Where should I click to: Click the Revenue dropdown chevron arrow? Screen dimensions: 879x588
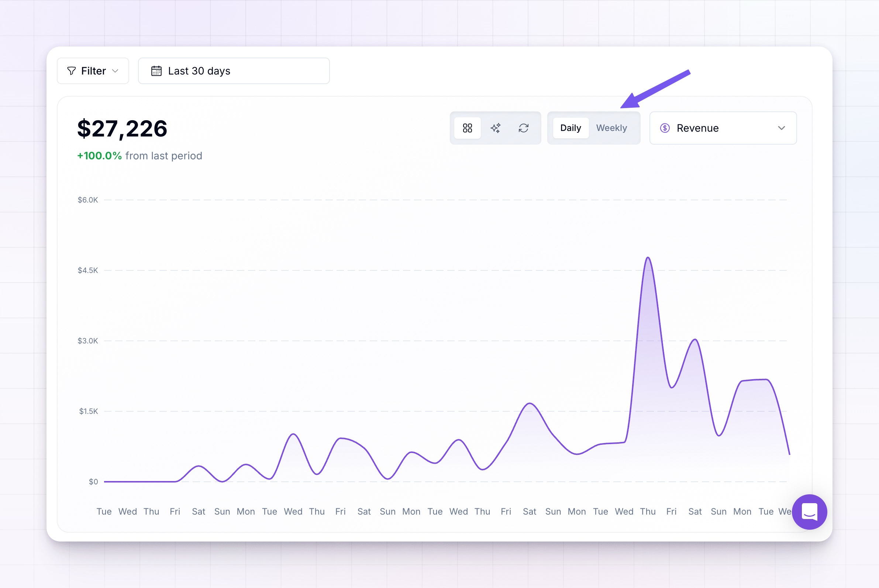pos(782,128)
